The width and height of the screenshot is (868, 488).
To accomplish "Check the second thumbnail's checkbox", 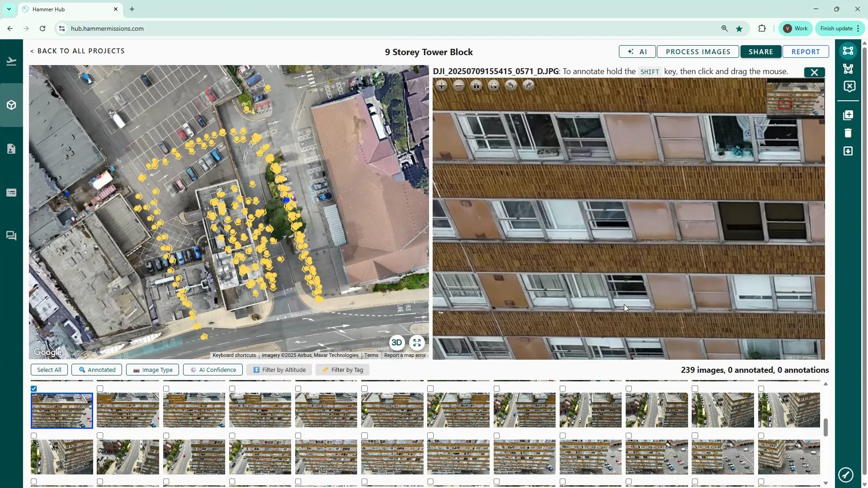I will [x=100, y=389].
